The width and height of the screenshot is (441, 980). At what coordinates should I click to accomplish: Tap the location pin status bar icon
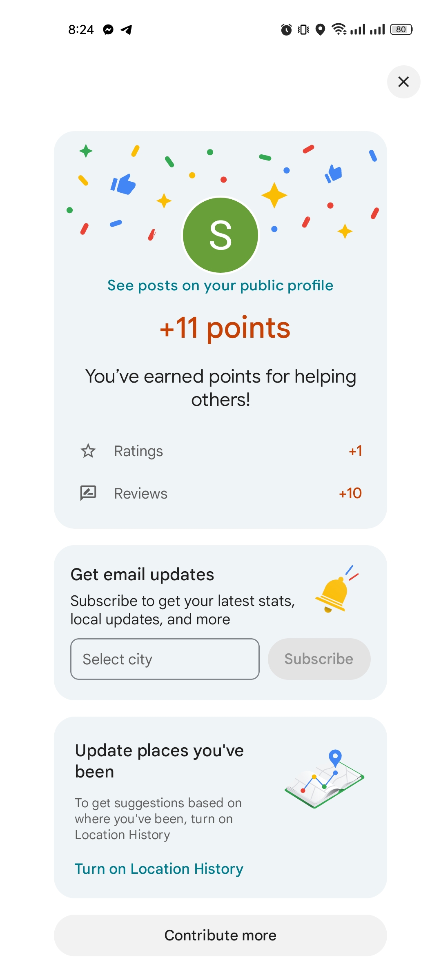321,29
